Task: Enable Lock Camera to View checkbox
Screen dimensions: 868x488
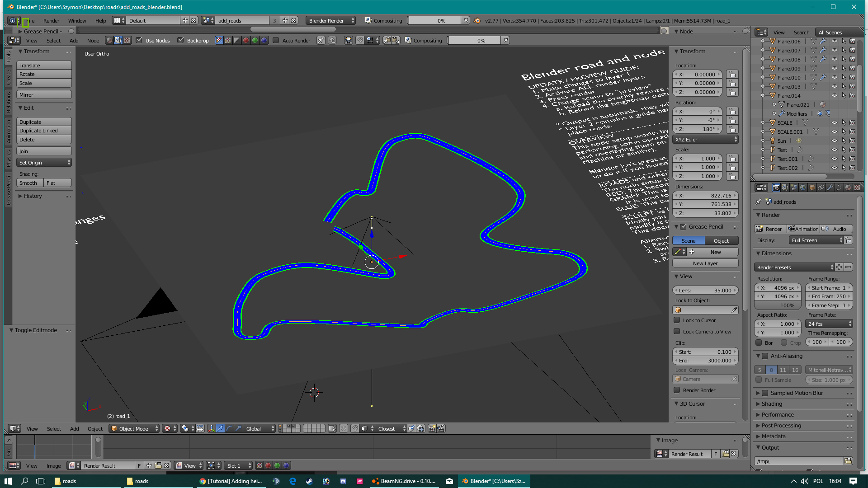Action: point(677,331)
